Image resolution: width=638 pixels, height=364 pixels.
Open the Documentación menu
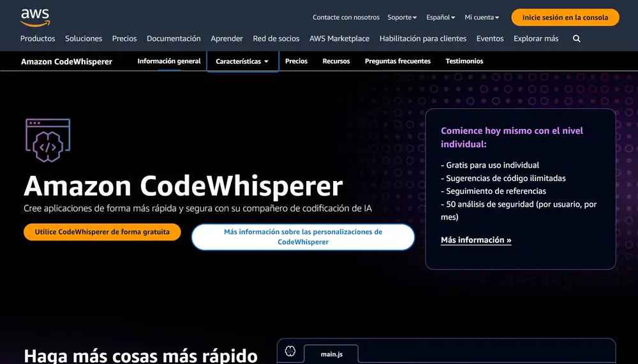(x=174, y=39)
